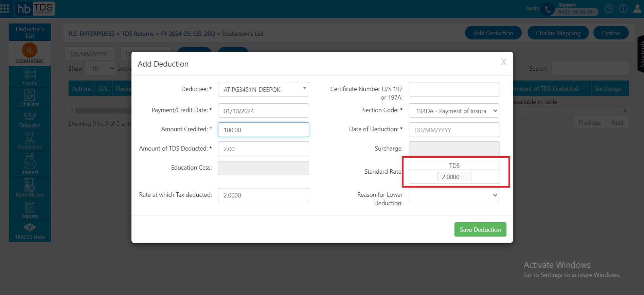
Task: Open Deductor's List in the sidebar
Action: coord(30,32)
